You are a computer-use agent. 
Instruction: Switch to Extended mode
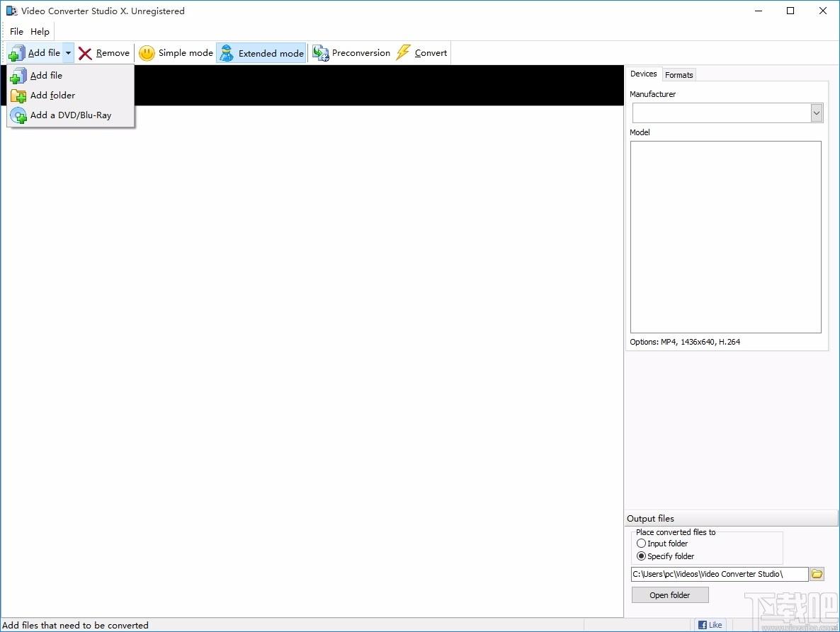[261, 53]
